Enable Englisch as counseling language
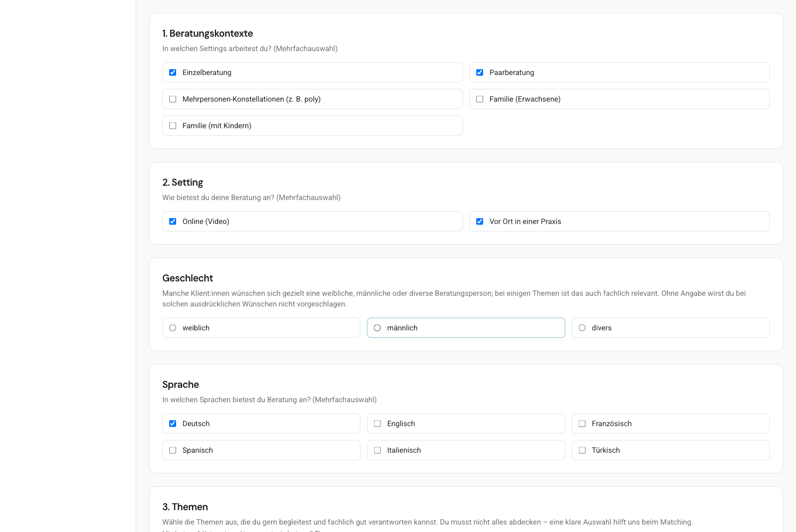This screenshot has width=796, height=532. tap(377, 423)
